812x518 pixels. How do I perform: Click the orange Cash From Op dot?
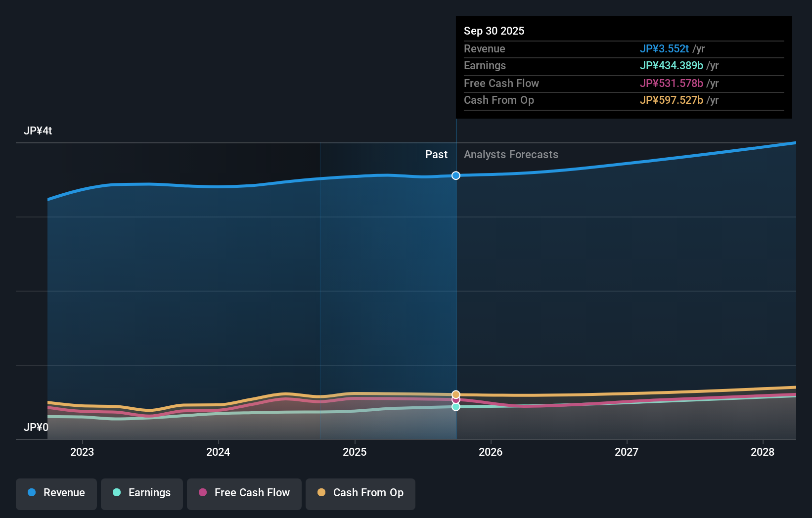pyautogui.click(x=321, y=493)
